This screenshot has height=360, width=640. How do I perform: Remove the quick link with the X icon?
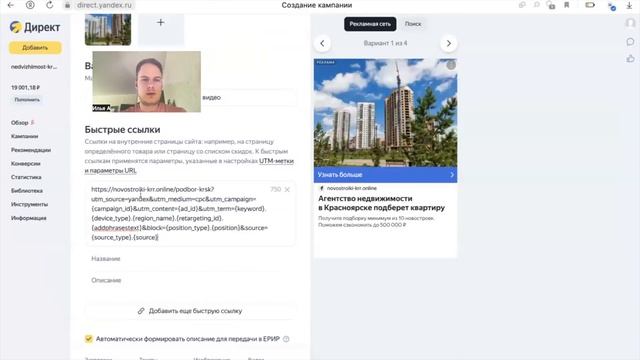tap(287, 189)
